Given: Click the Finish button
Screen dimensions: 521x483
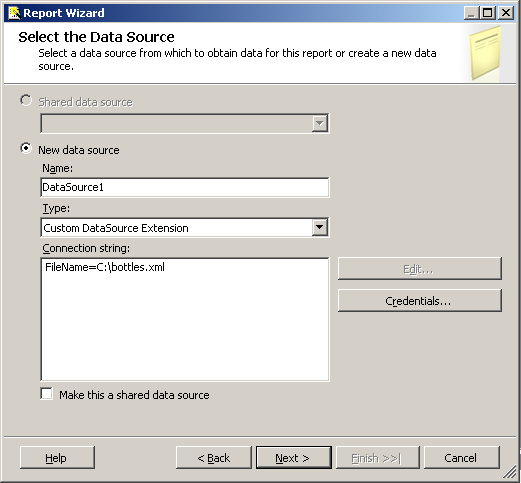Looking at the screenshot, I should click(378, 458).
